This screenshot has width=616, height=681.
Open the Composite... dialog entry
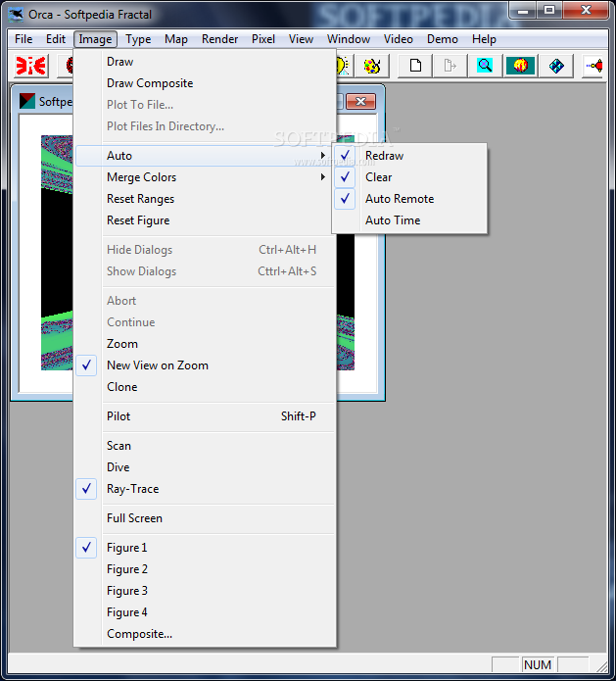(205, 634)
